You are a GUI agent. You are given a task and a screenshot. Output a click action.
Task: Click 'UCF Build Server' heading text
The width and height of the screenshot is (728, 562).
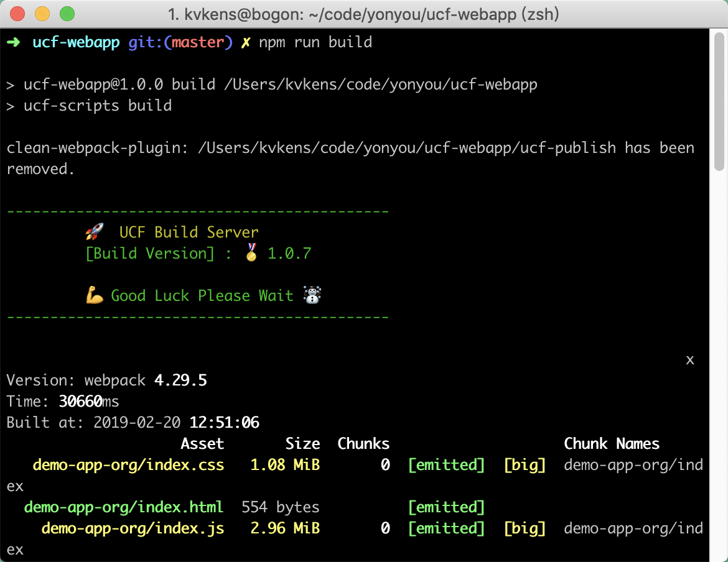click(x=189, y=232)
